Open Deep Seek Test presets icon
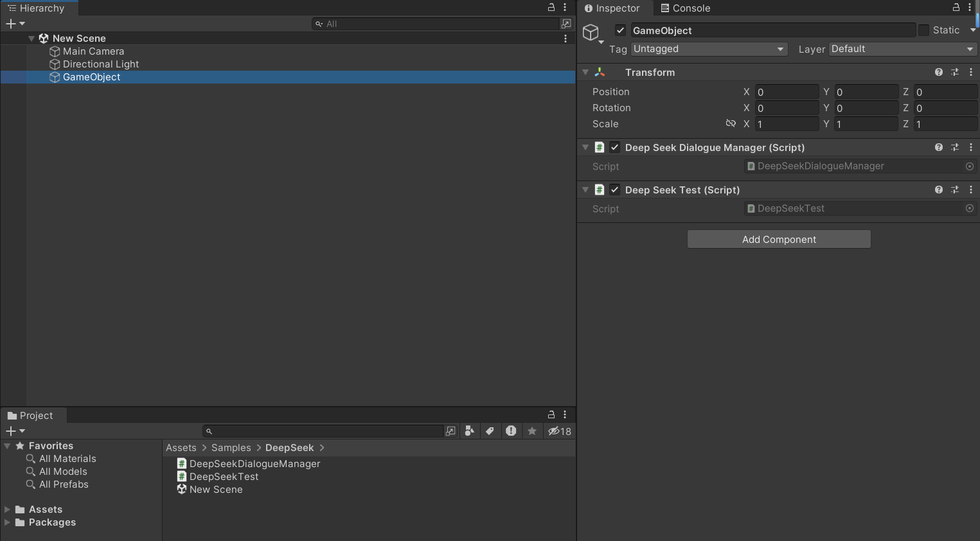The height and width of the screenshot is (541, 980). coord(955,190)
